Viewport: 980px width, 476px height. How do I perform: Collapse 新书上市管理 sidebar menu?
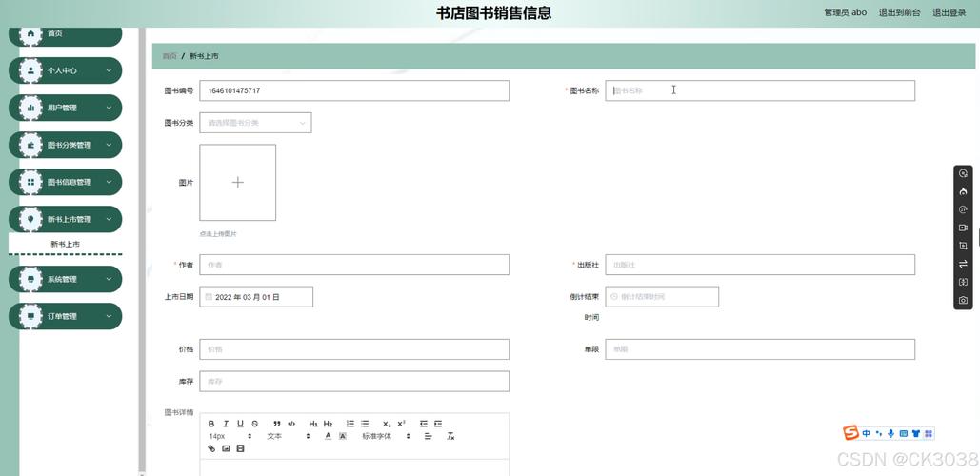click(x=65, y=219)
